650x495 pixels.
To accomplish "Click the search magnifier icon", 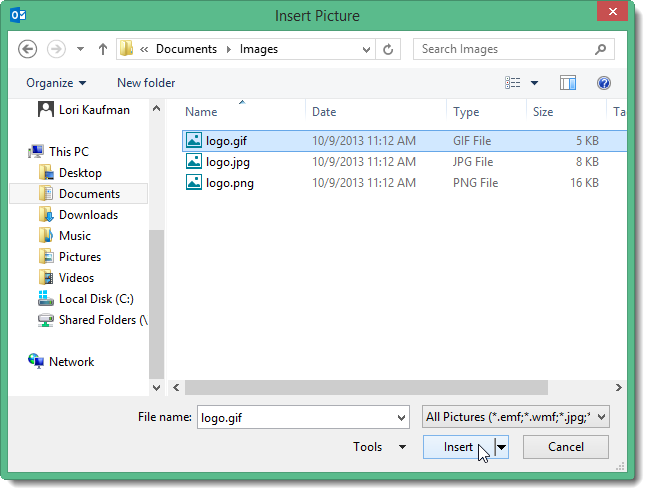I will point(600,49).
